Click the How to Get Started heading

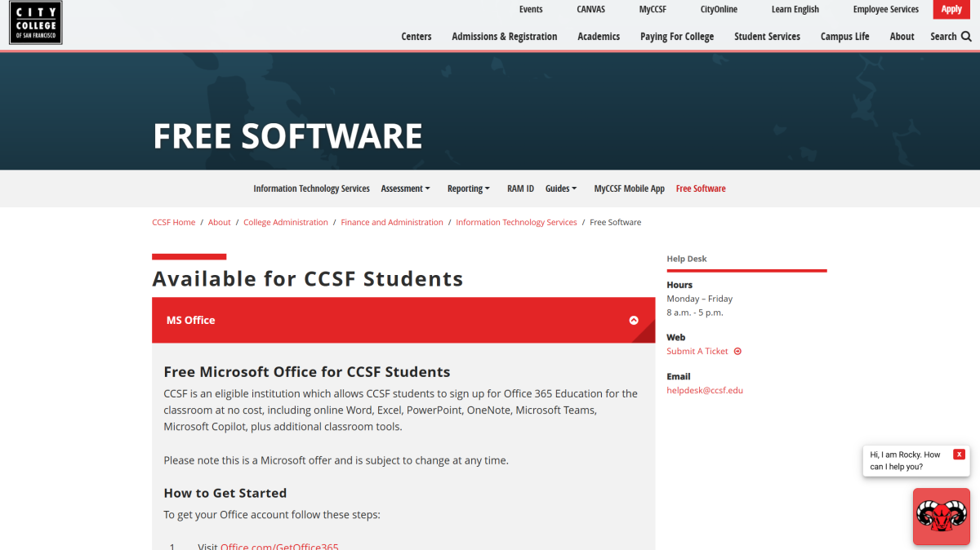[x=225, y=493]
